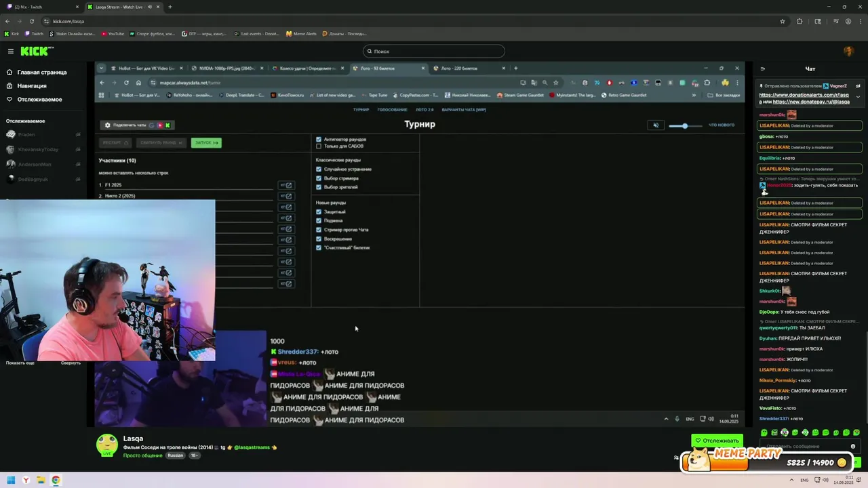Open ЛОТО 2.0 page nav link
The width and height of the screenshot is (868, 488).
point(425,110)
